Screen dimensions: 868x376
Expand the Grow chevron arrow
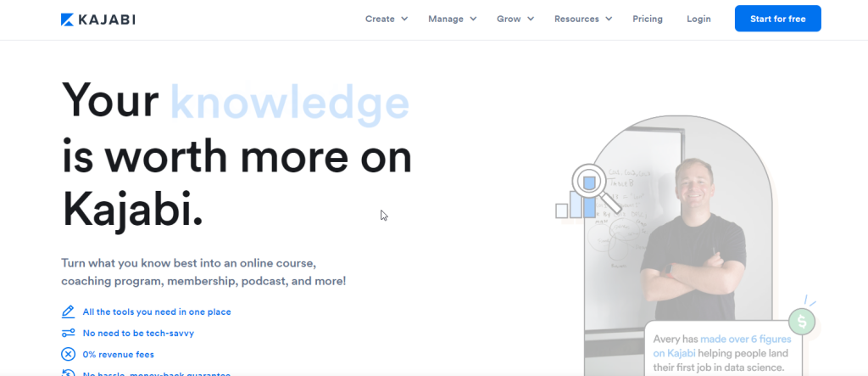pos(531,19)
